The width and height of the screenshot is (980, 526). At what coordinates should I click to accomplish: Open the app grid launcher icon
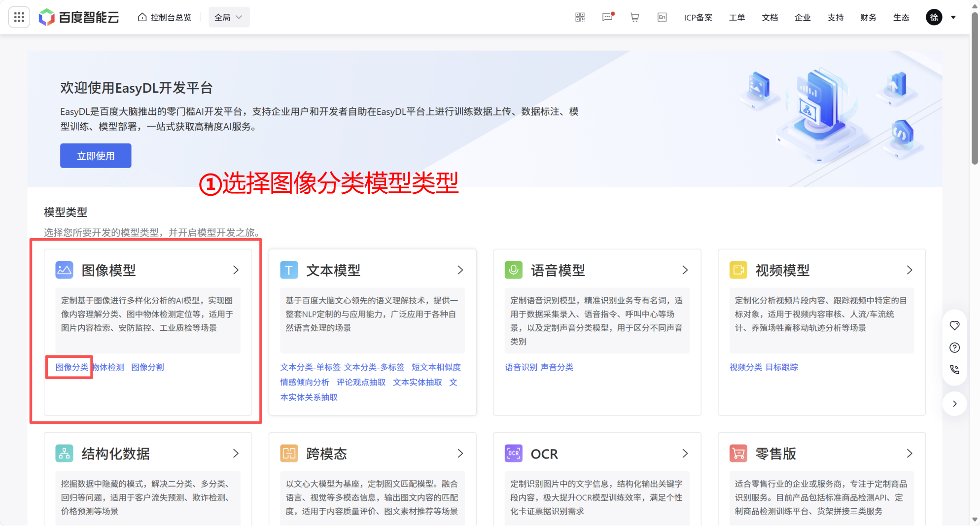click(x=19, y=17)
